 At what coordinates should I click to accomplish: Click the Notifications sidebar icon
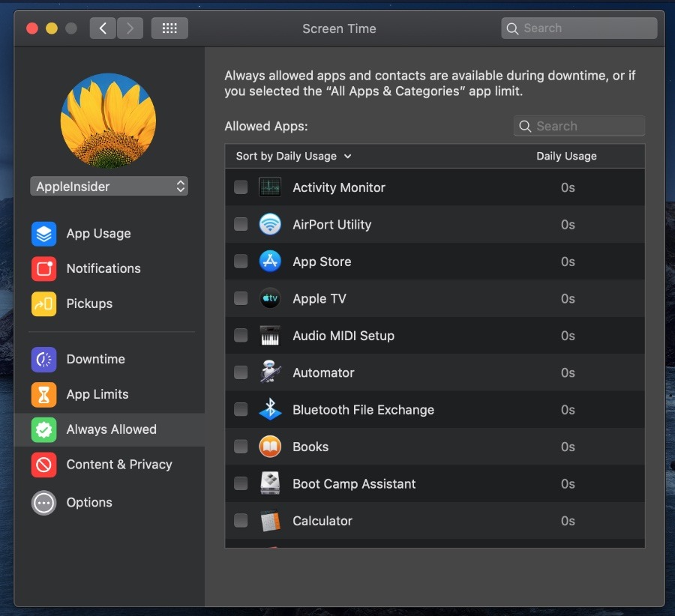coord(44,268)
